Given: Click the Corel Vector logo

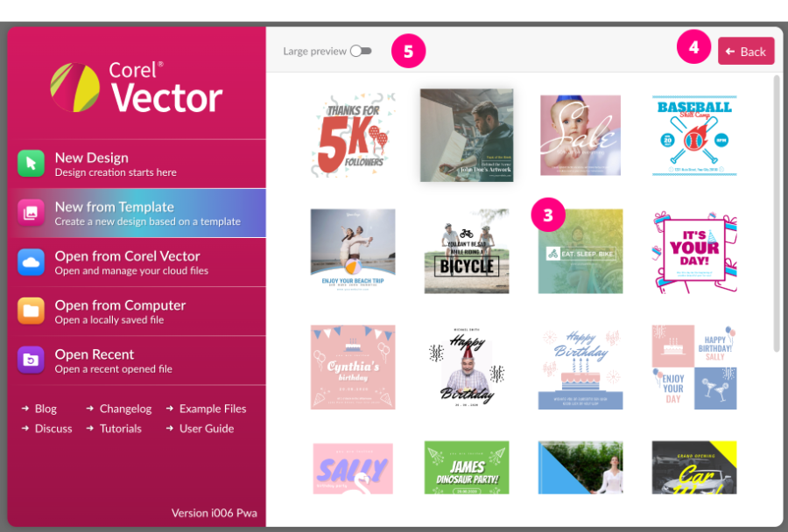Looking at the screenshot, I should [x=137, y=87].
